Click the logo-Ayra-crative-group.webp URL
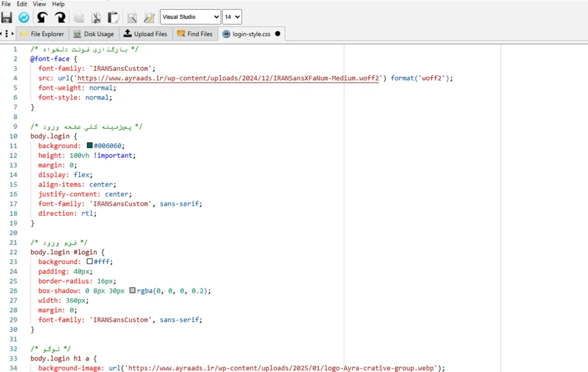This screenshot has height=372, width=588. [281, 368]
